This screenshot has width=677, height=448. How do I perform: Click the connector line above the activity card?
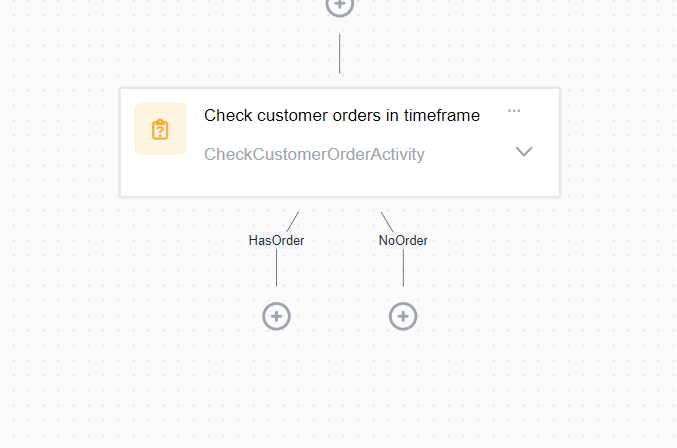[340, 53]
